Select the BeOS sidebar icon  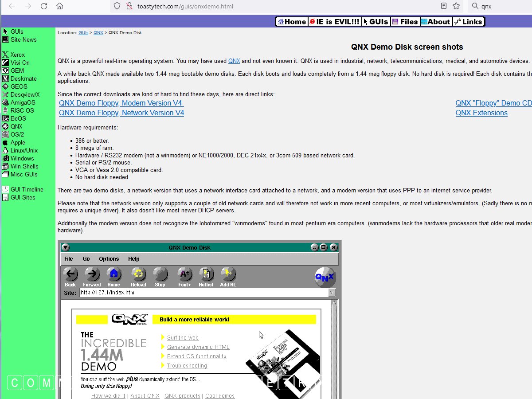click(5, 118)
